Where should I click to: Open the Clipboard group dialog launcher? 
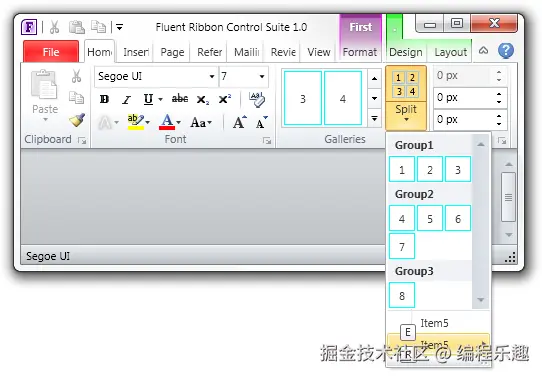[82, 140]
